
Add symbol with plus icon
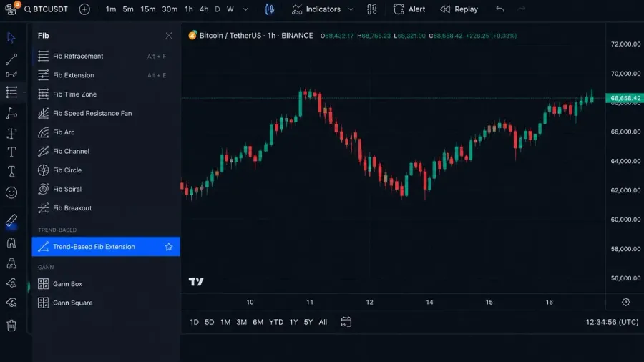pos(84,9)
